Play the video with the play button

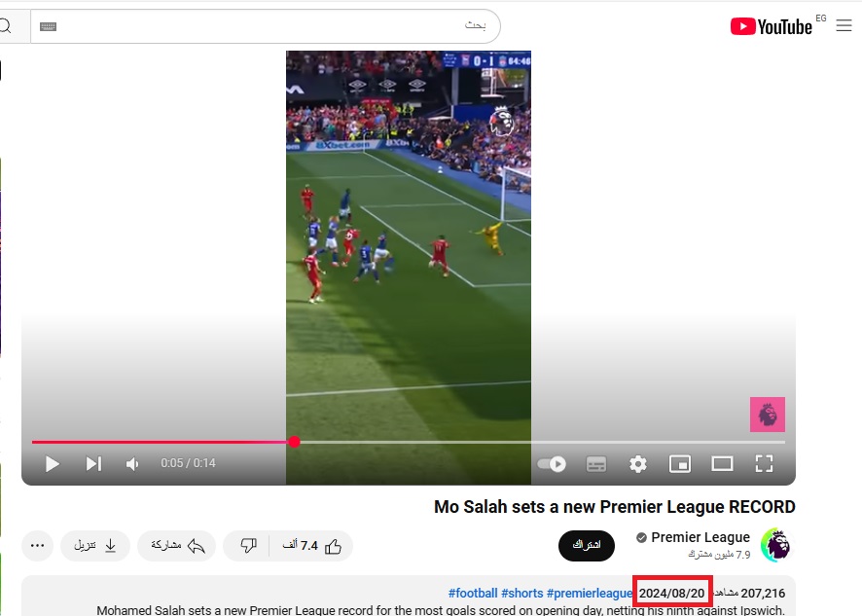click(53, 464)
